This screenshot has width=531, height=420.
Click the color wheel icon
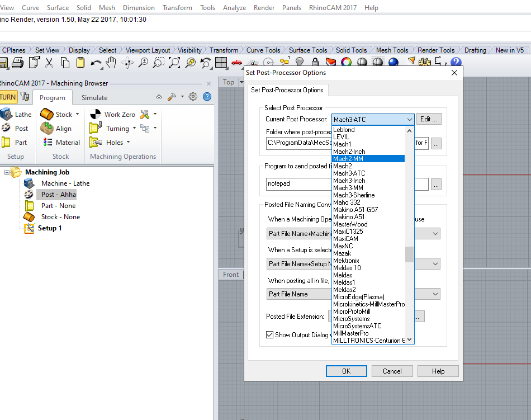pos(346,62)
